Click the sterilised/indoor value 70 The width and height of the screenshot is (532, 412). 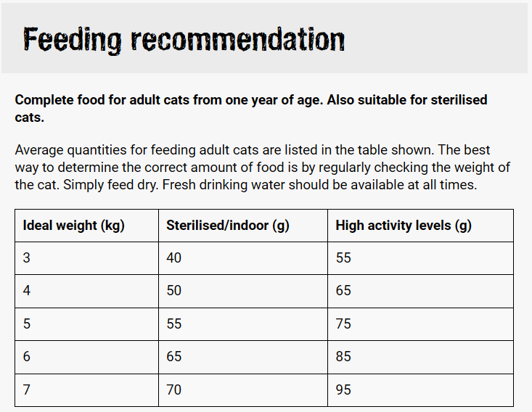coord(174,390)
